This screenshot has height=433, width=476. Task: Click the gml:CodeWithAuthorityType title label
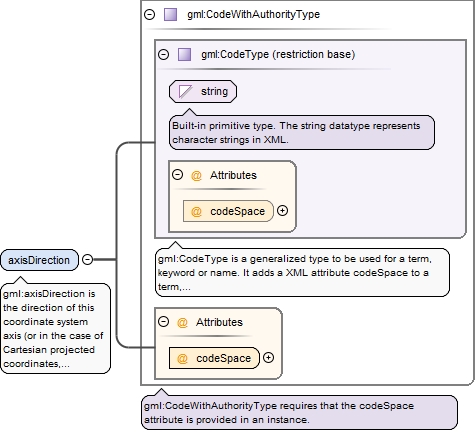point(253,14)
